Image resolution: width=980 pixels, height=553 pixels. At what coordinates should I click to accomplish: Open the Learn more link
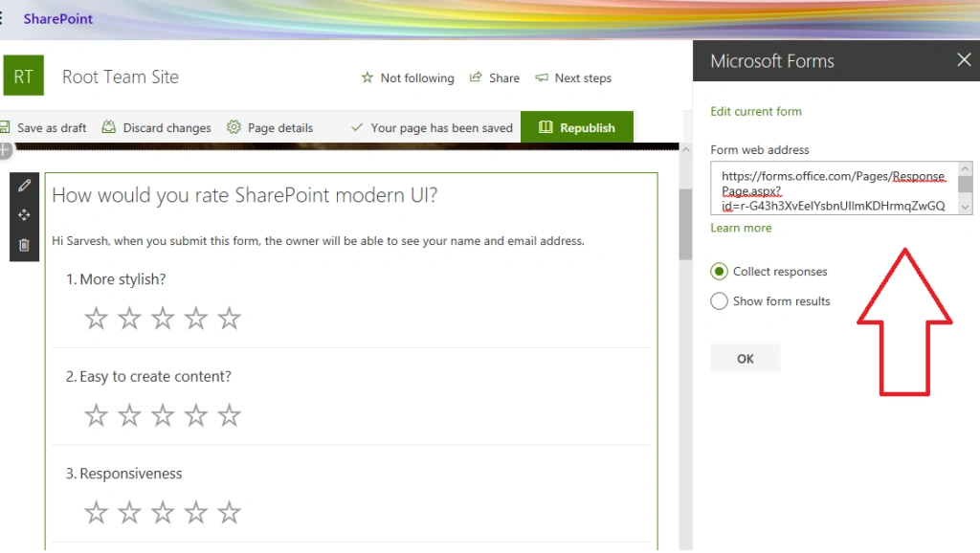click(x=741, y=228)
